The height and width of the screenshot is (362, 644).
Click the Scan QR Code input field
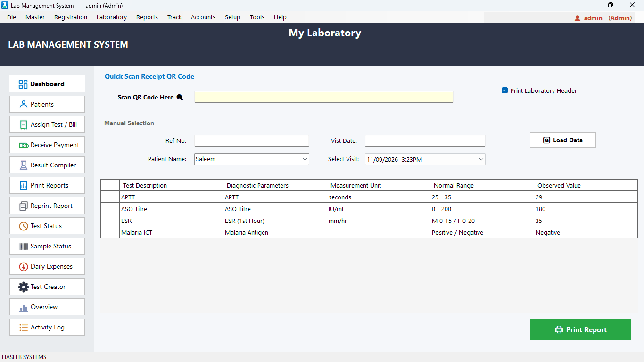(x=324, y=97)
